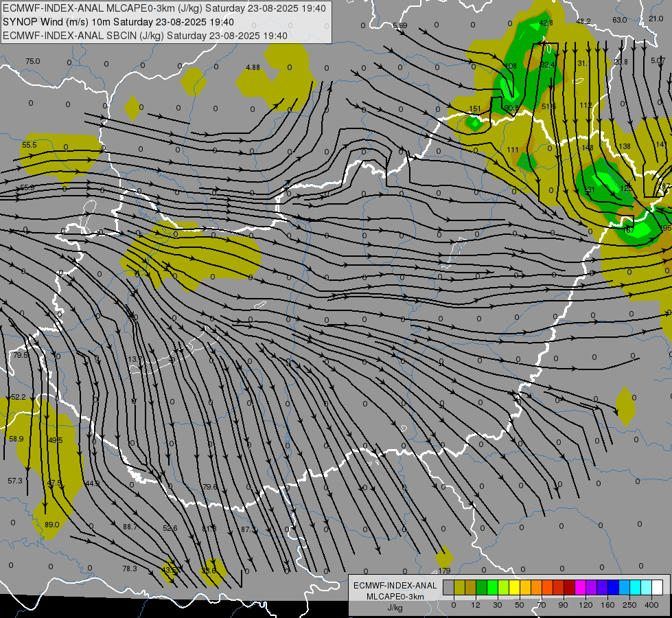Select the map value 111

513,150
